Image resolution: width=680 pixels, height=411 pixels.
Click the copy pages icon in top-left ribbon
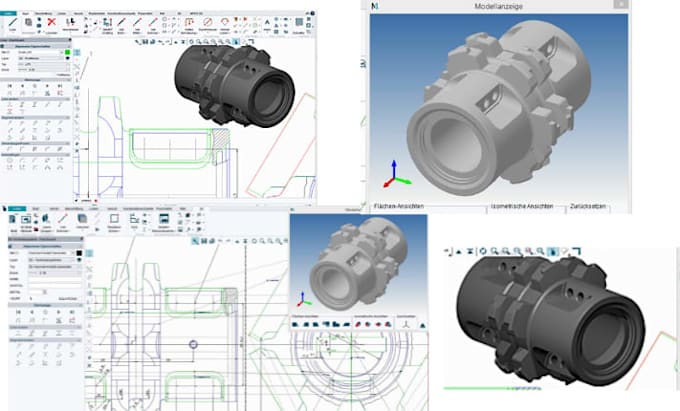click(x=29, y=22)
